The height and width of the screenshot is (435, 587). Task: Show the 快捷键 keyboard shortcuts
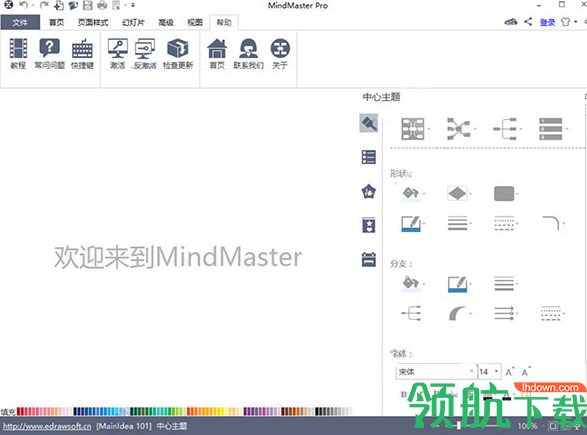(x=82, y=53)
